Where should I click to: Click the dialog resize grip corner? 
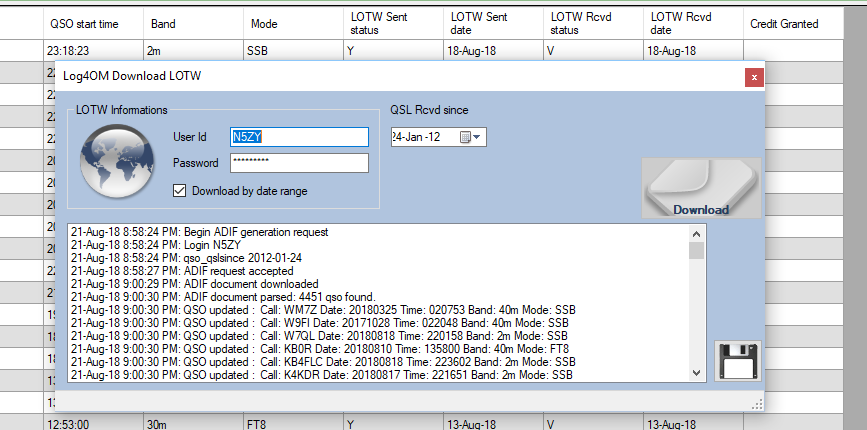pos(758,405)
